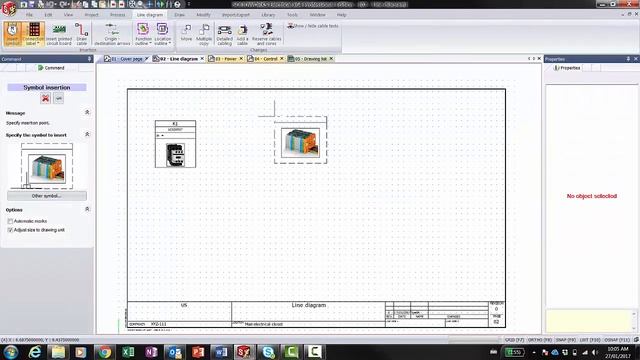Open Internet Explorer from taskbar
The width and height of the screenshot is (640, 360).
click(35, 352)
